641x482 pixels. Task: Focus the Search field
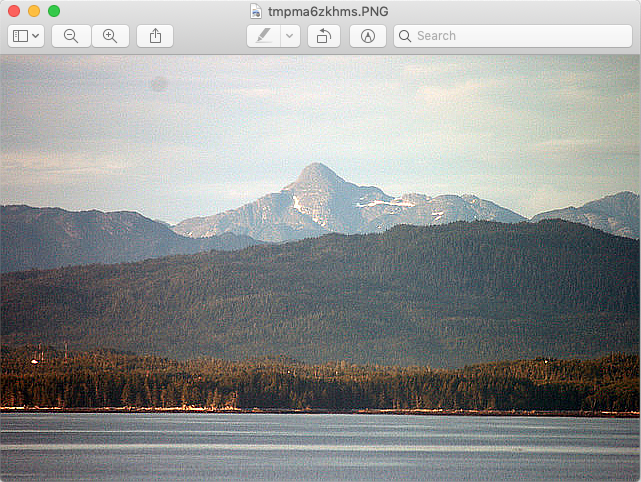[513, 36]
